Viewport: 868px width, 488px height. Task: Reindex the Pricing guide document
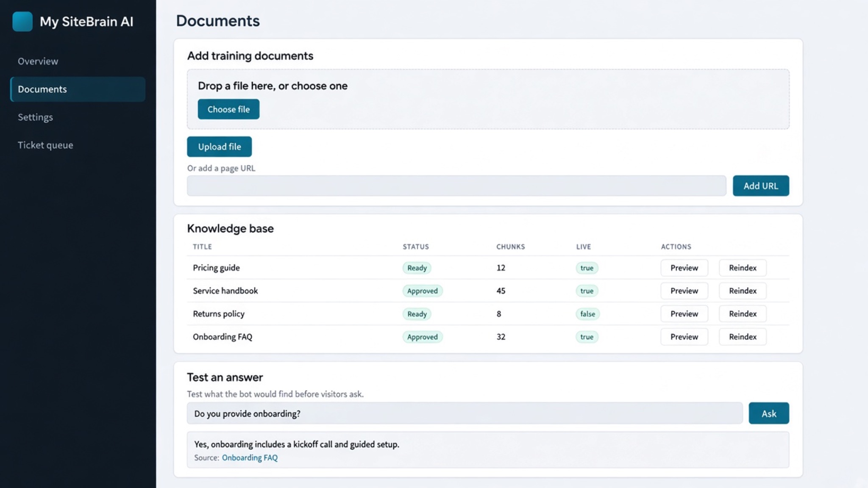(743, 268)
